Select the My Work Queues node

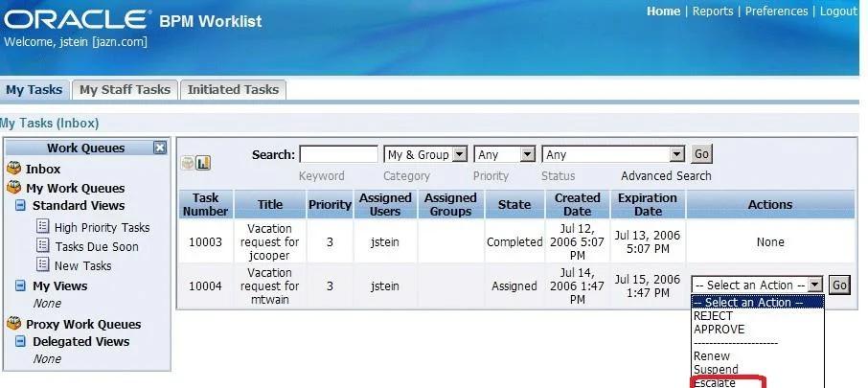pos(75,188)
